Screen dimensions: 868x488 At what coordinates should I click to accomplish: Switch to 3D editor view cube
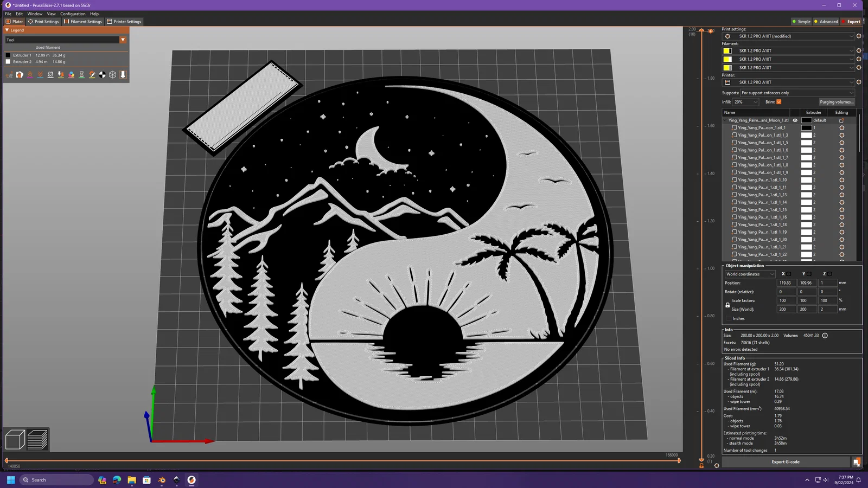click(15, 440)
